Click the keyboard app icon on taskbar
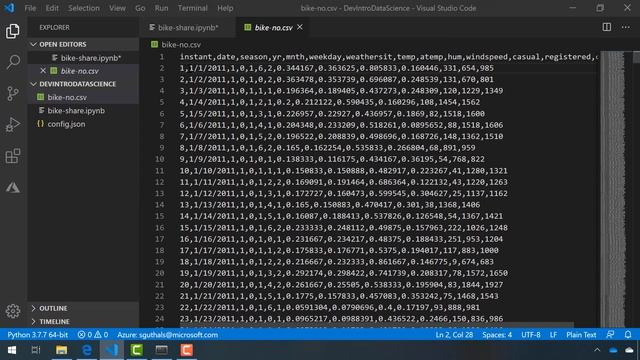The image size is (640, 360). 162,350
